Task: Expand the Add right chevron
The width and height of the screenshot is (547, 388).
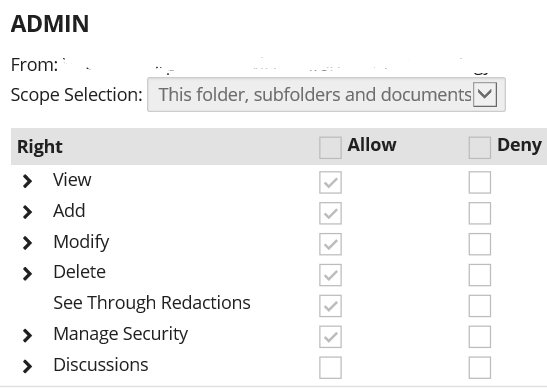Action: [27, 212]
